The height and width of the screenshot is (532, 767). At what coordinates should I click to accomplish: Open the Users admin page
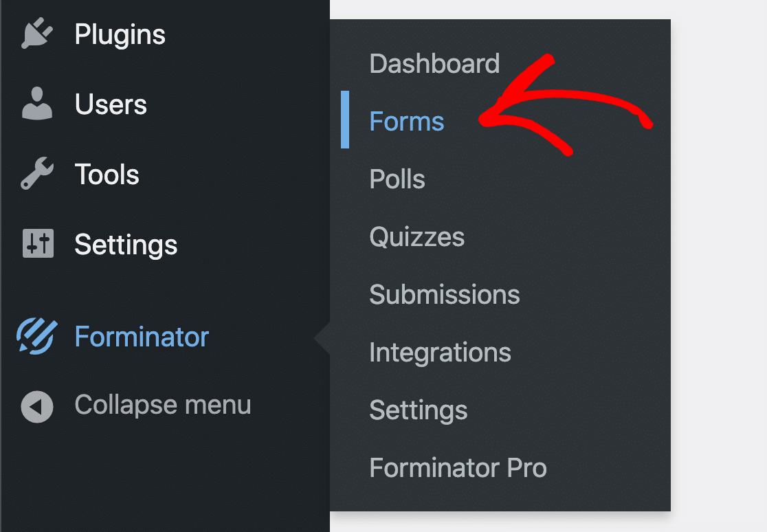(111, 104)
